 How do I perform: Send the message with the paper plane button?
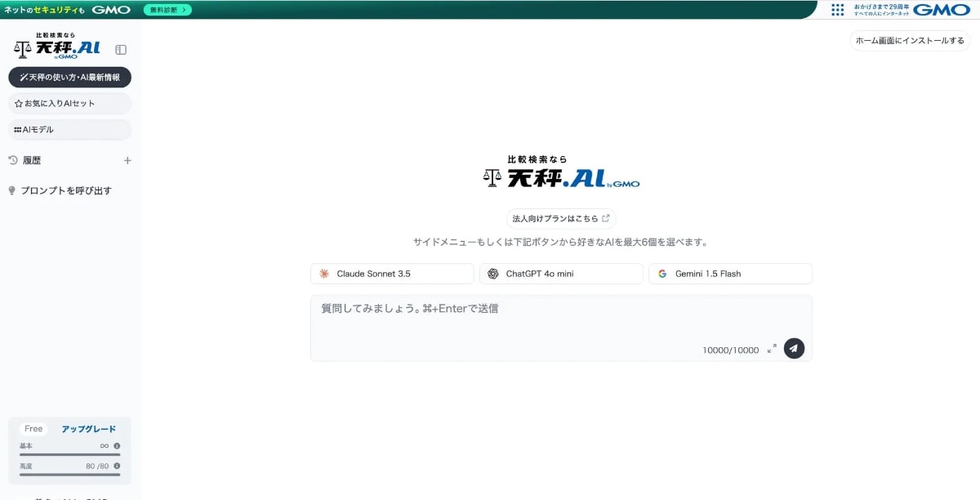click(x=794, y=348)
